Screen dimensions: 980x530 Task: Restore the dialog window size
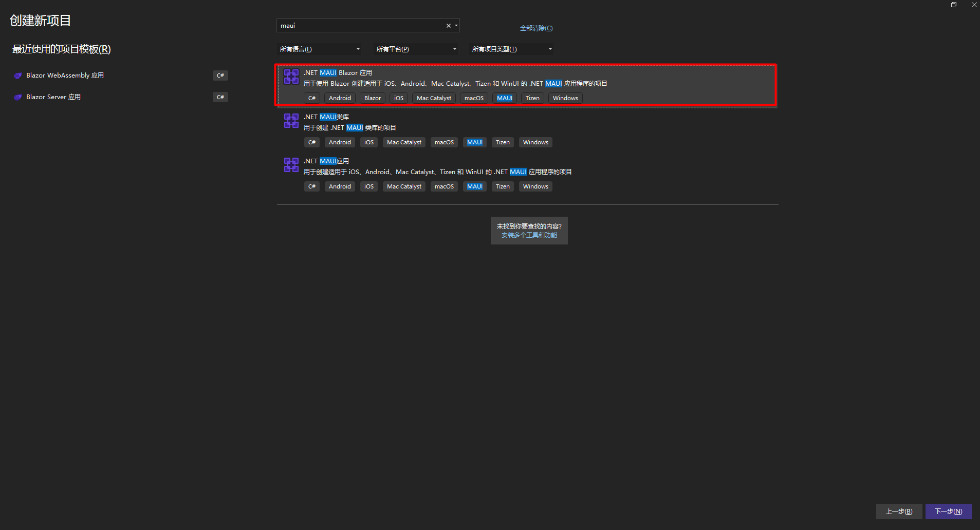pyautogui.click(x=954, y=5)
